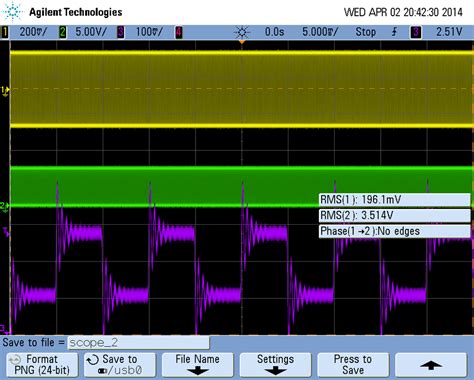Click the 2.51V trigger level value

point(449,32)
